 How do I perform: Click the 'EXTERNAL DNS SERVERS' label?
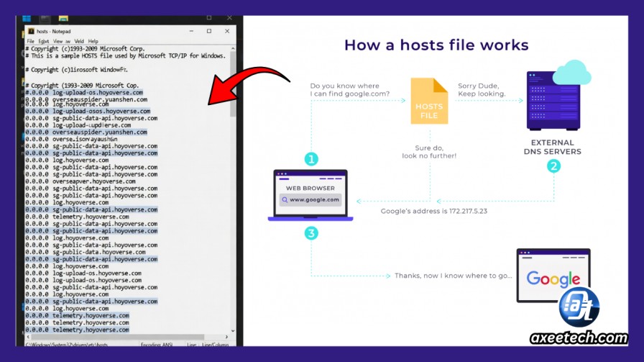[553, 148]
